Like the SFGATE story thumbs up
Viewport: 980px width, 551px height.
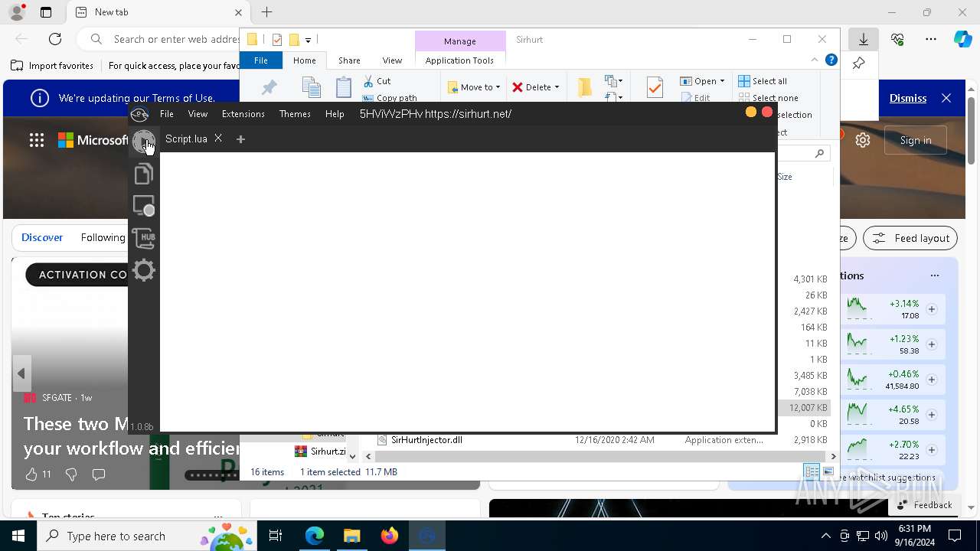click(31, 474)
